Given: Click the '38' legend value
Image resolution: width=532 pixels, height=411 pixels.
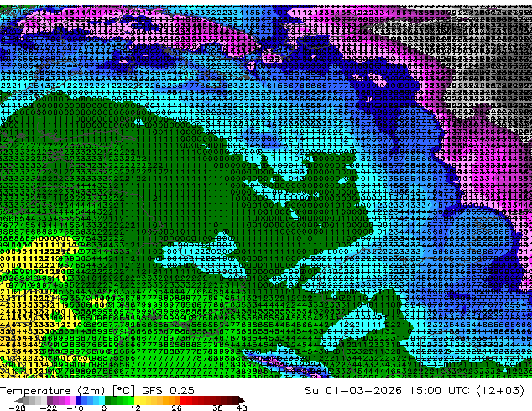Looking at the screenshot, I should [218, 408].
